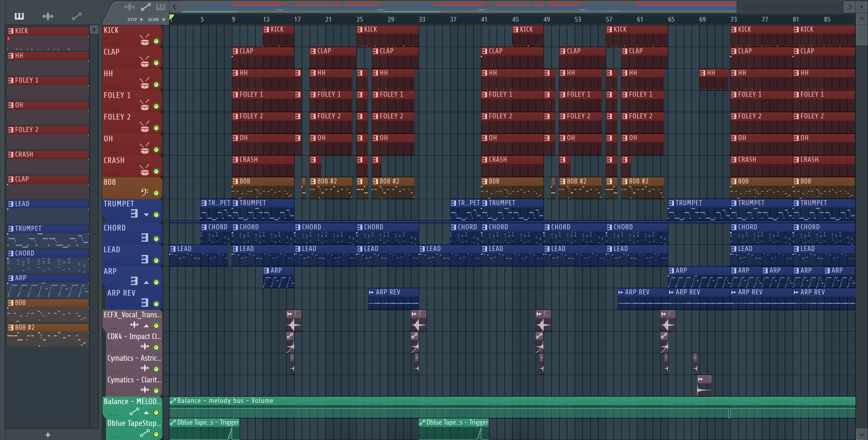Click the pattern icon on ARP REV track
868x440 pixels.
pos(145,303)
